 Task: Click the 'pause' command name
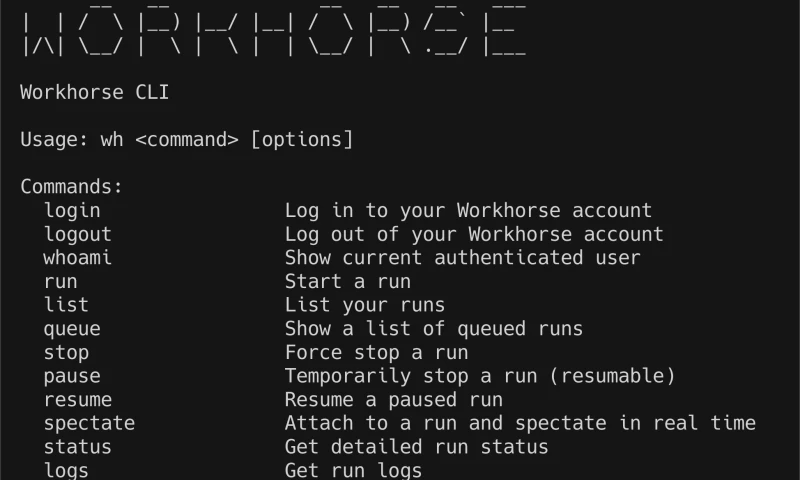coord(72,376)
